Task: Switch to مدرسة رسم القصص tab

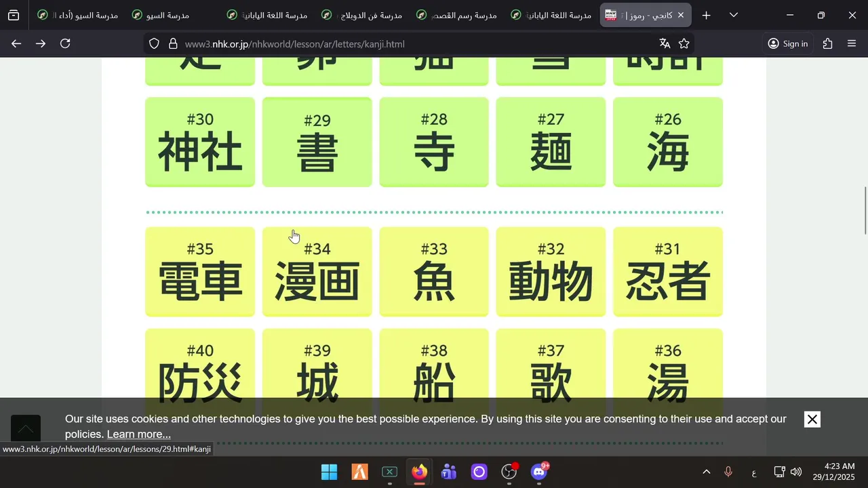Action: point(457,15)
